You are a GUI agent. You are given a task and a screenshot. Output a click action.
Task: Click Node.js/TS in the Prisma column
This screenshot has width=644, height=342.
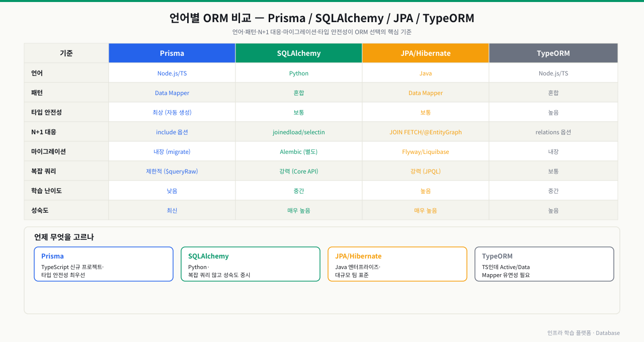[172, 73]
